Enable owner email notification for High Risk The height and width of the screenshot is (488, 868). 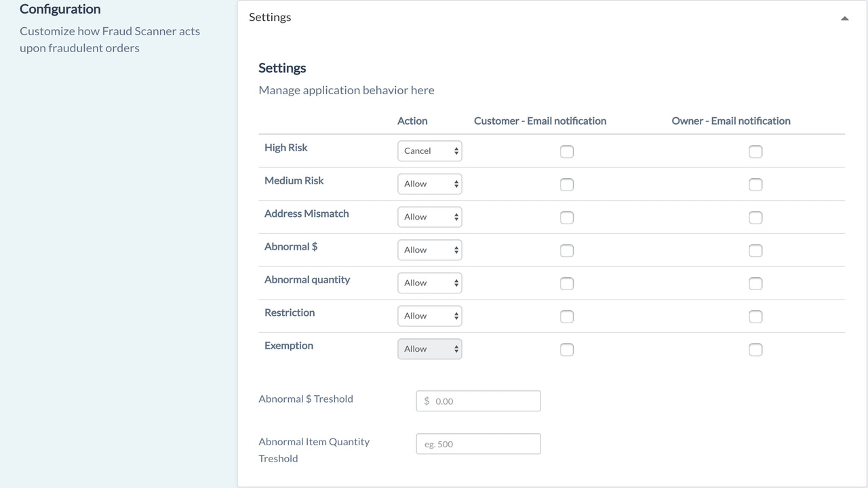point(755,152)
